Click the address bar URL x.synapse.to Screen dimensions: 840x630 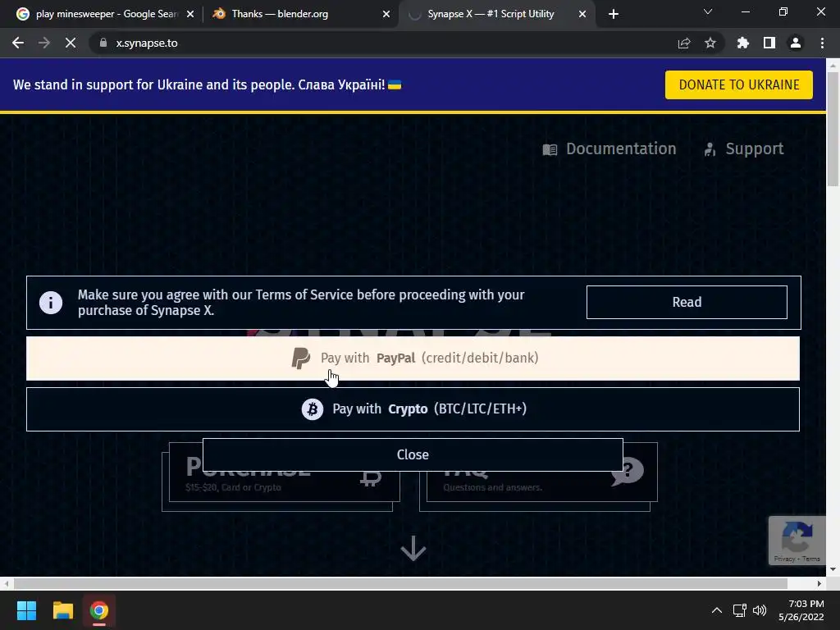[147, 43]
